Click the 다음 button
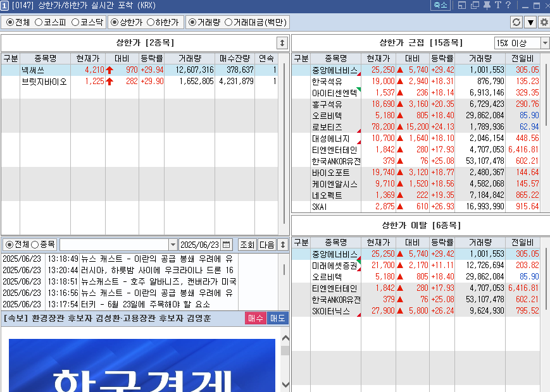The width and height of the screenshot is (550, 392). 266,245
